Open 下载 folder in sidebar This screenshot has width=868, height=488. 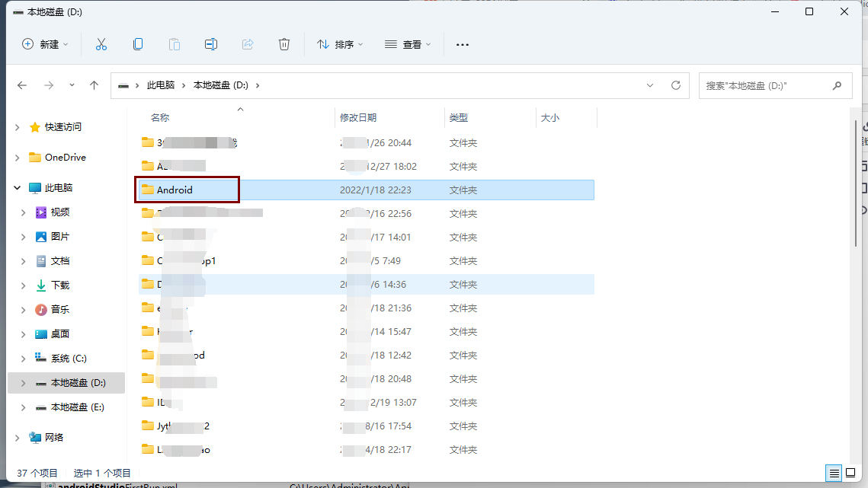[60, 285]
